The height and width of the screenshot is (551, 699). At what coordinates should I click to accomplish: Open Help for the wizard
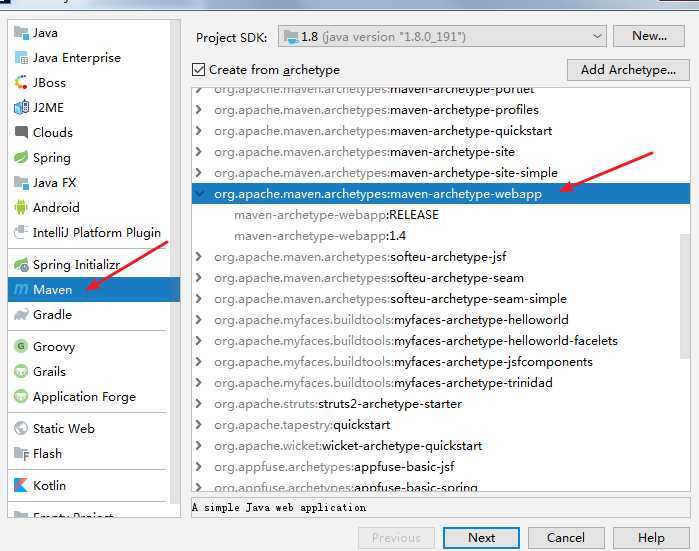click(651, 538)
